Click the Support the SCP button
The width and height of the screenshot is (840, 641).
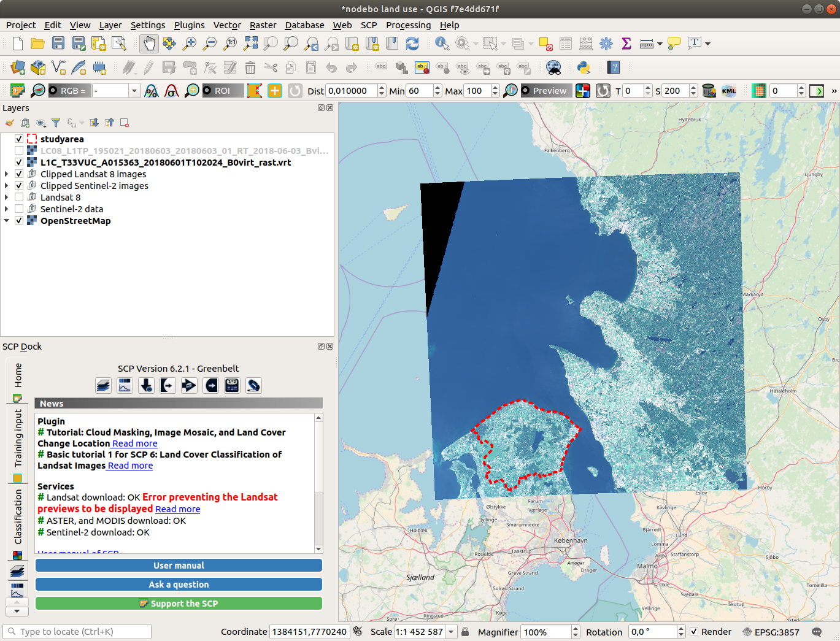coord(179,604)
